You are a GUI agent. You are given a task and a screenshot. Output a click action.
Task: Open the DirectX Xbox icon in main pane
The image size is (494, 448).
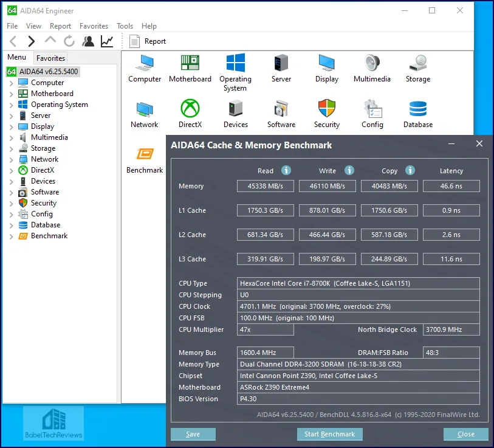coord(190,114)
